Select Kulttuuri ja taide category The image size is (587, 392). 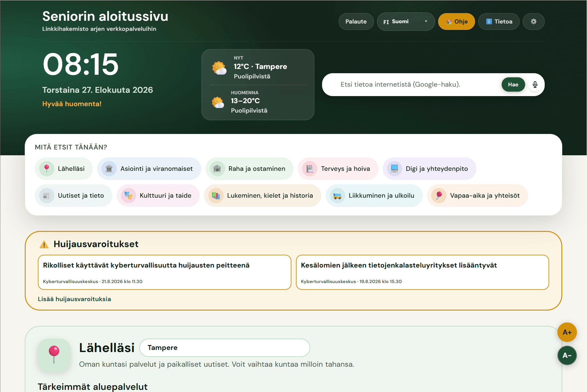(x=158, y=196)
